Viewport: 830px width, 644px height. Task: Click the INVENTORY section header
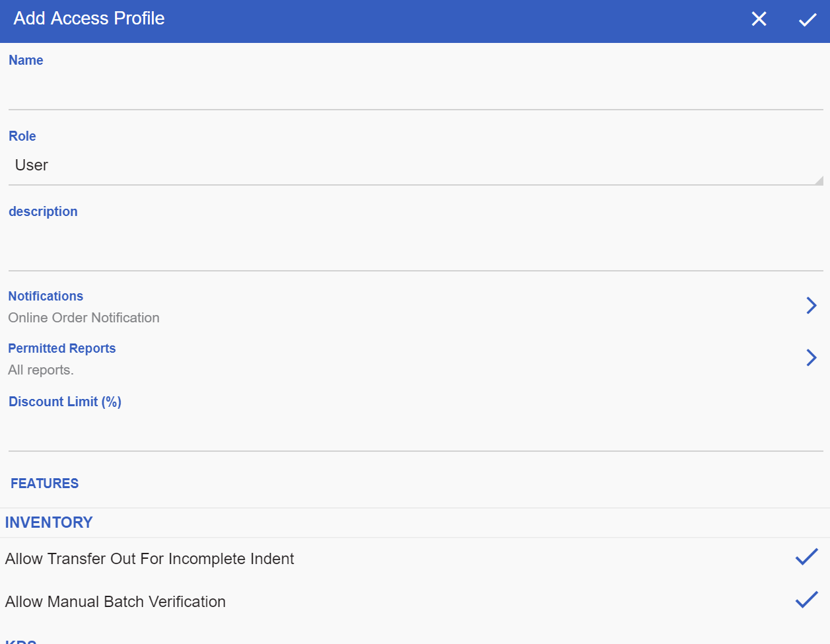49,522
